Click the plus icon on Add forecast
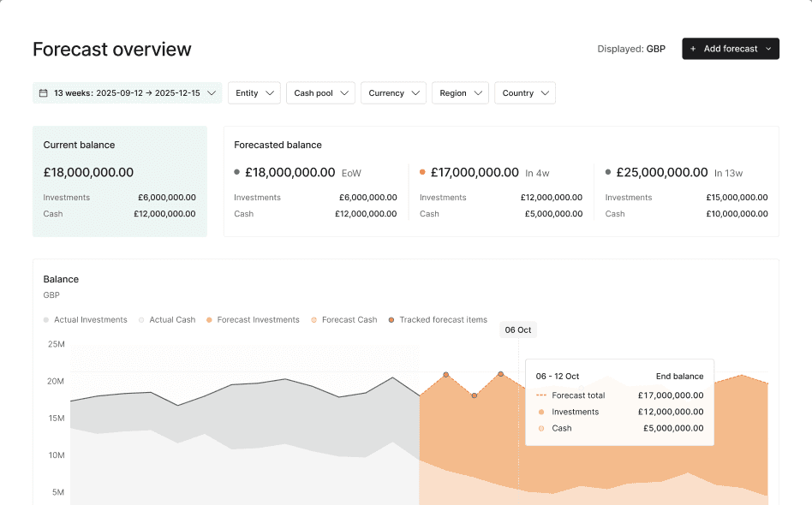The height and width of the screenshot is (505, 812). click(693, 49)
